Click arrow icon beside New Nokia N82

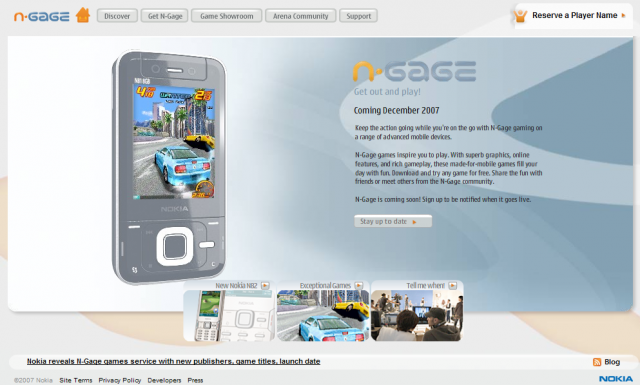tap(265, 285)
